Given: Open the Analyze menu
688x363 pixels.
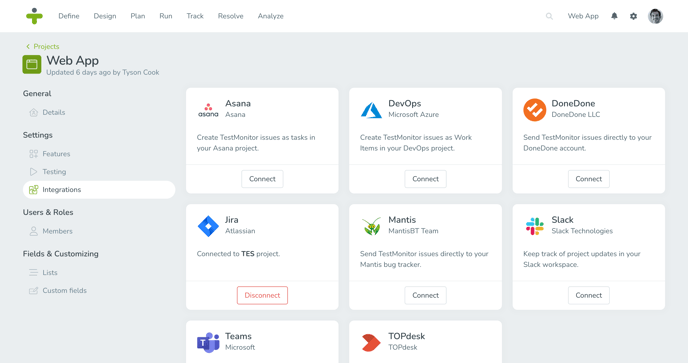Looking at the screenshot, I should click(271, 16).
